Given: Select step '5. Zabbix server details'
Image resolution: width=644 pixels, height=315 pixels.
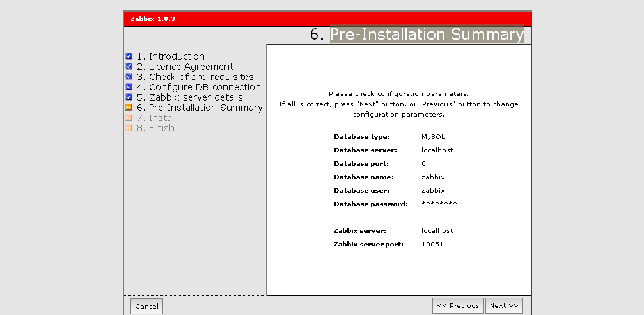Looking at the screenshot, I should click(190, 97).
